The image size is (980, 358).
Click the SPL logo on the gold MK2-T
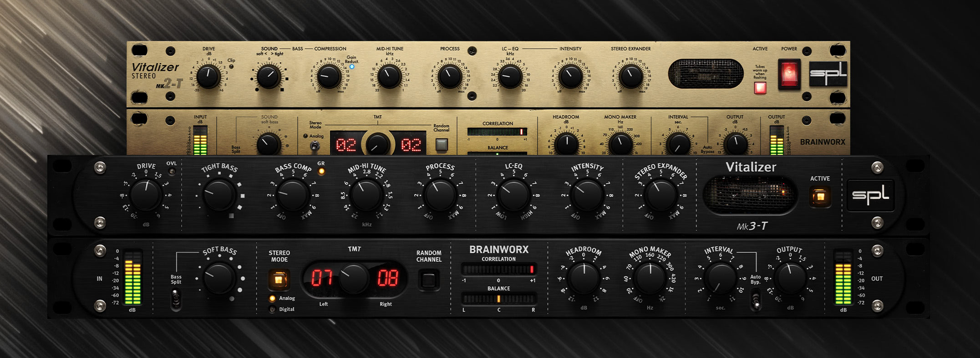[828, 74]
